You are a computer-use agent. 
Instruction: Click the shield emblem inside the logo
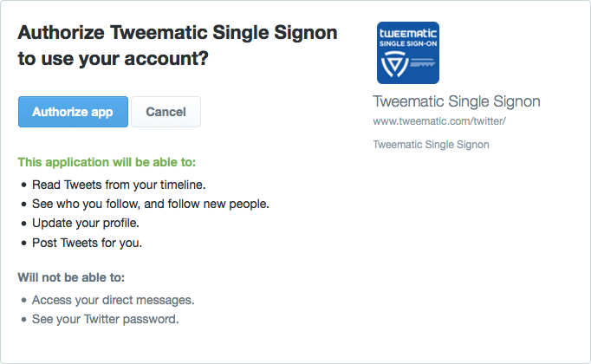[x=394, y=64]
